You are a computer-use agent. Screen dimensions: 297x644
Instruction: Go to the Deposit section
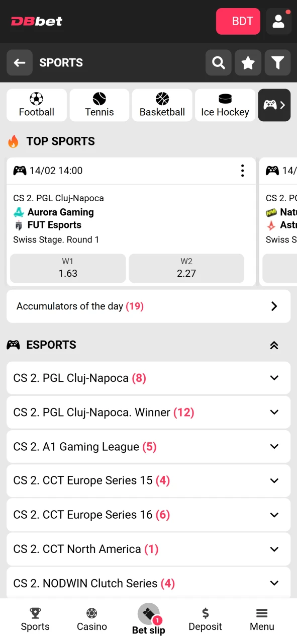pyautogui.click(x=205, y=619)
